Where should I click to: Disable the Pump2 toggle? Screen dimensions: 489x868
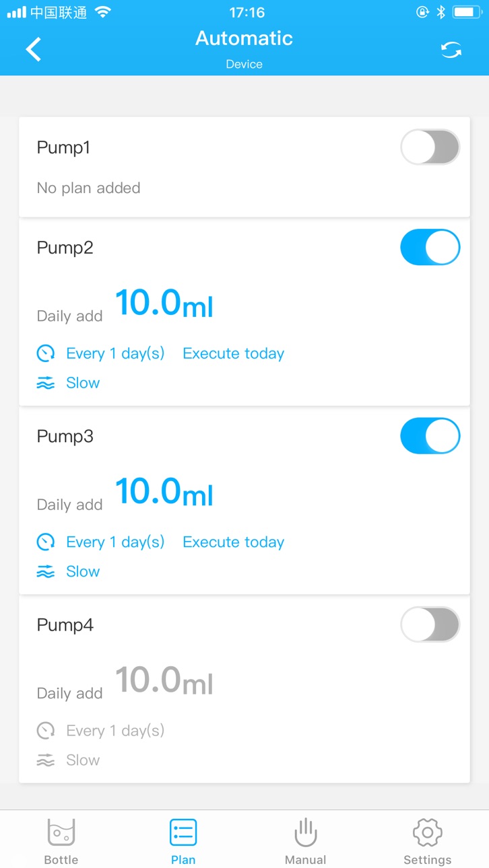pyautogui.click(x=430, y=248)
